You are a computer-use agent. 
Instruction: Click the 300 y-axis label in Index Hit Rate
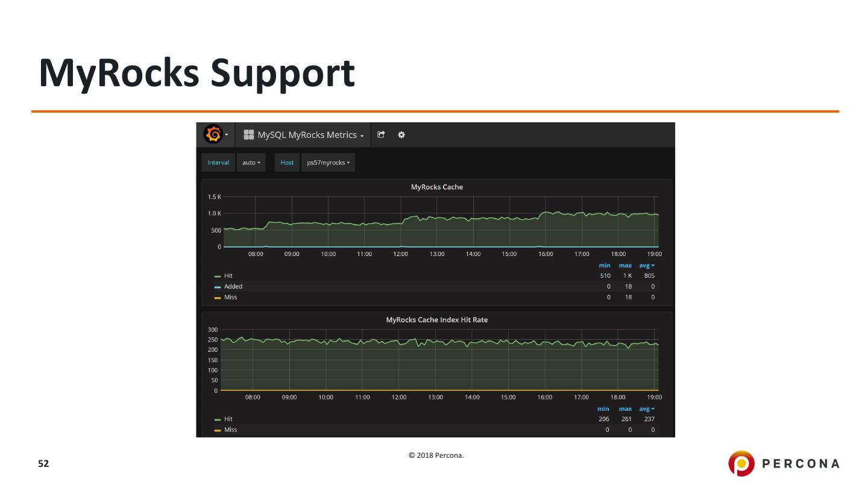(x=212, y=330)
